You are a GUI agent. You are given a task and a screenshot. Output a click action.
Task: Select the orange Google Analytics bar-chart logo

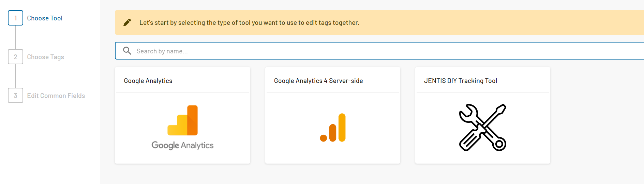coord(183,120)
